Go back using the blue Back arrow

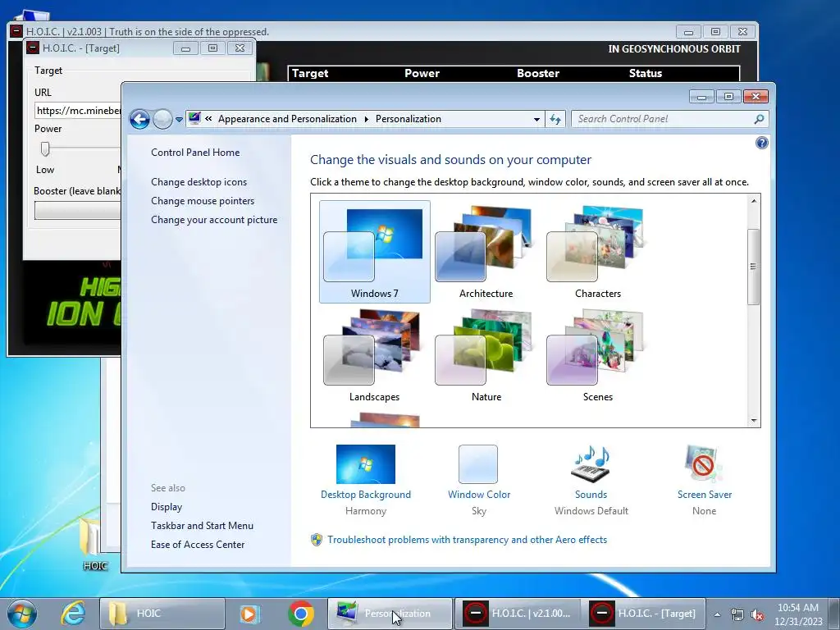(x=139, y=119)
